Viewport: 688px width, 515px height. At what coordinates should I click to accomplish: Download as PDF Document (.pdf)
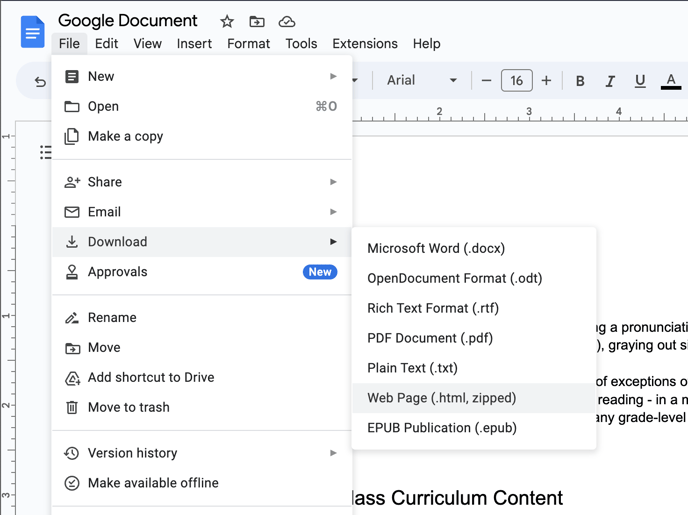(474, 338)
